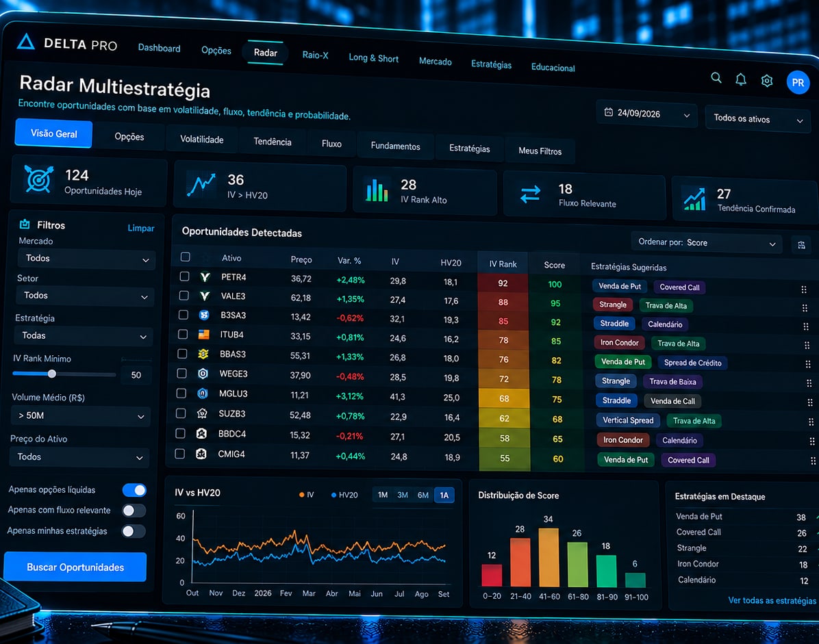Open the Ordenar por Score dropdown

coord(706,243)
